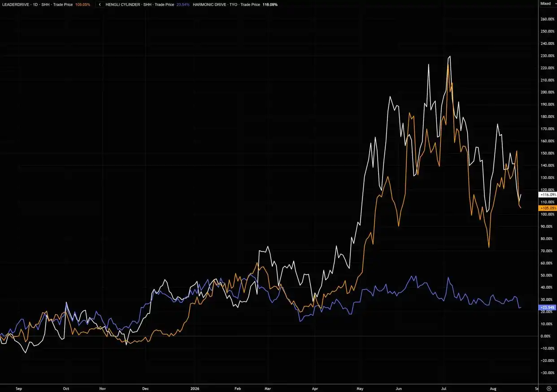Click HENGLI purple 23.54% legend value
The image size is (557, 392).
(x=183, y=4)
